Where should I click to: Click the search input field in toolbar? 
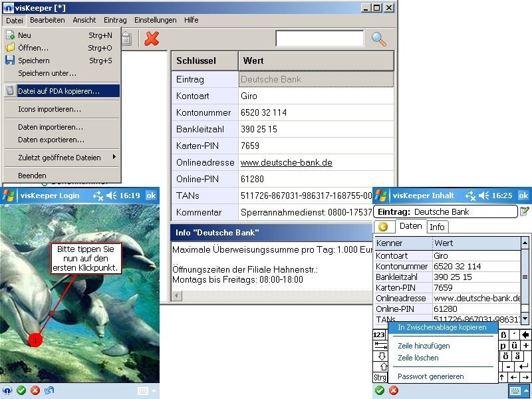(x=320, y=39)
